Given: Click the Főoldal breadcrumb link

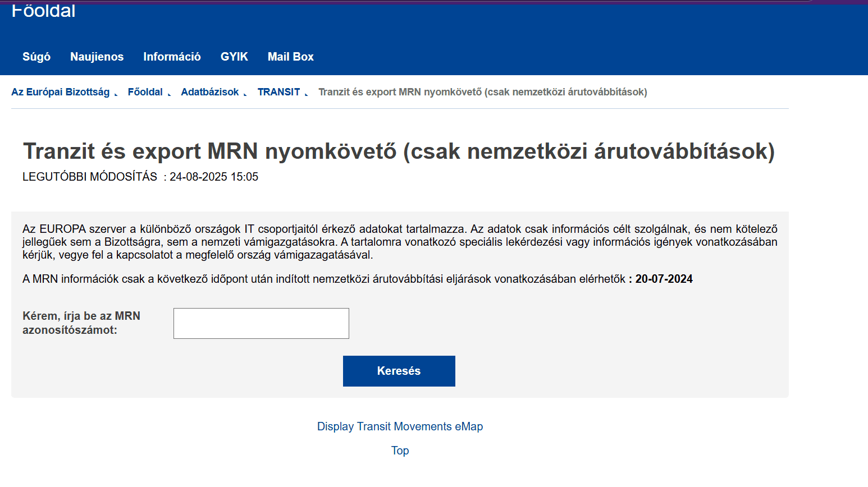Looking at the screenshot, I should [x=145, y=92].
